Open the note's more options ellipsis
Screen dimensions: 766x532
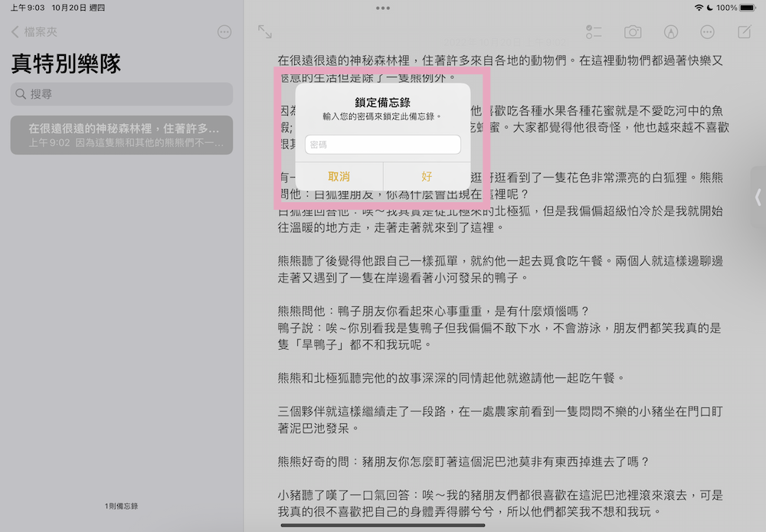(708, 32)
